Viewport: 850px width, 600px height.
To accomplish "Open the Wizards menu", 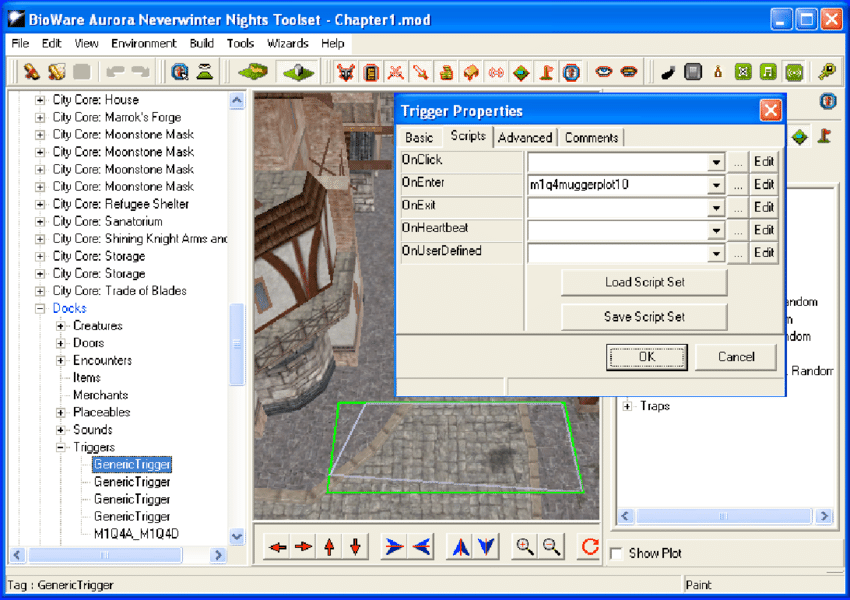I will click(x=288, y=44).
